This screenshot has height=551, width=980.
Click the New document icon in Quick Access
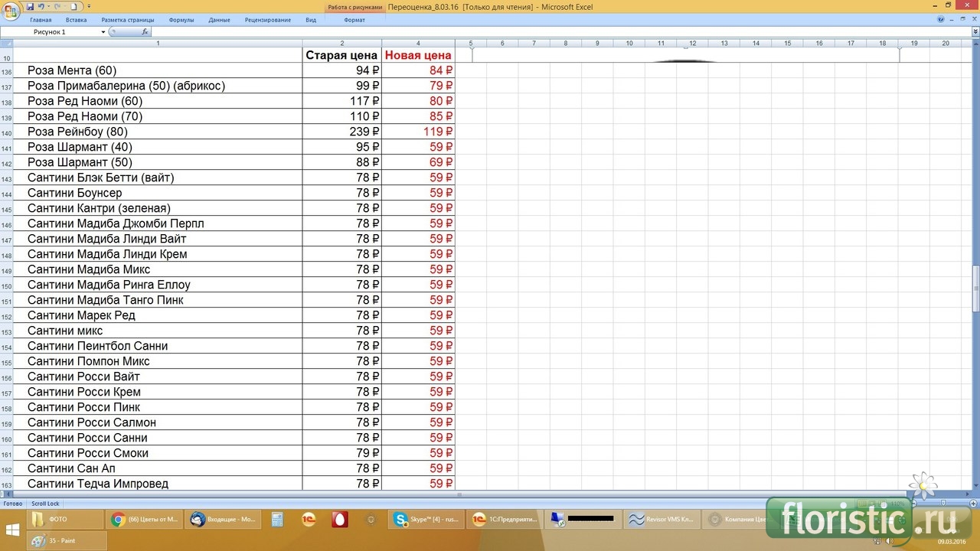pos(73,6)
